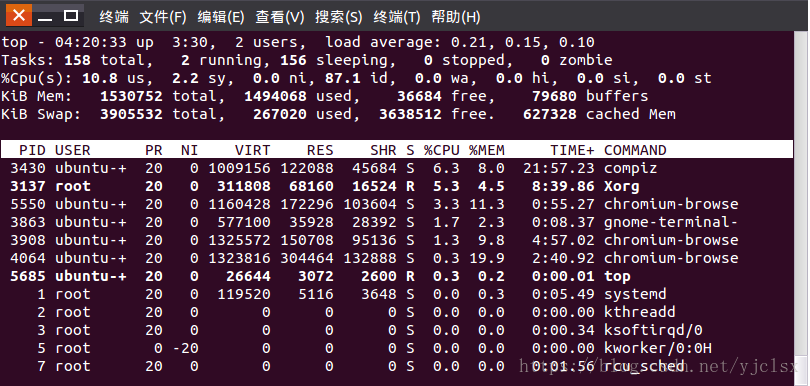The image size is (810, 386).
Task: Select the compiz process row
Action: coord(397,168)
